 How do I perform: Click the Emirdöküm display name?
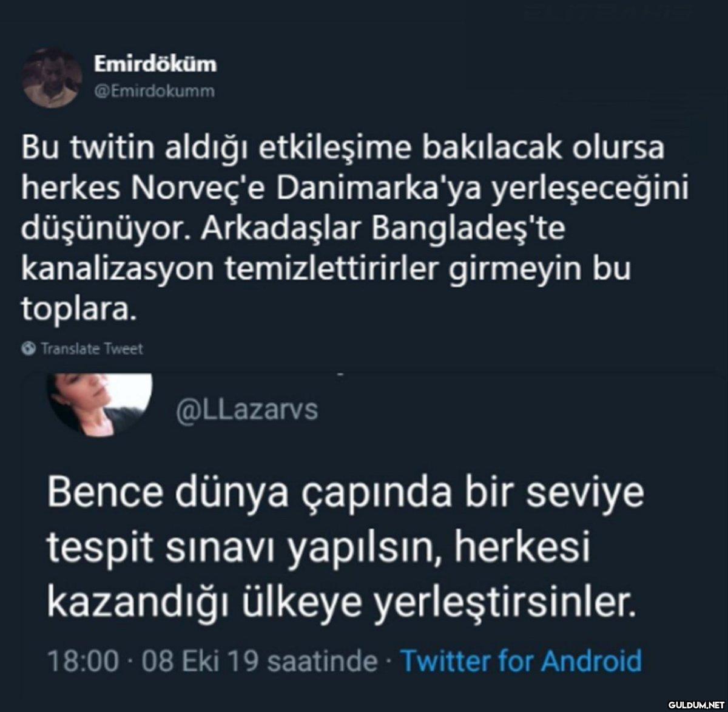pyautogui.click(x=155, y=64)
